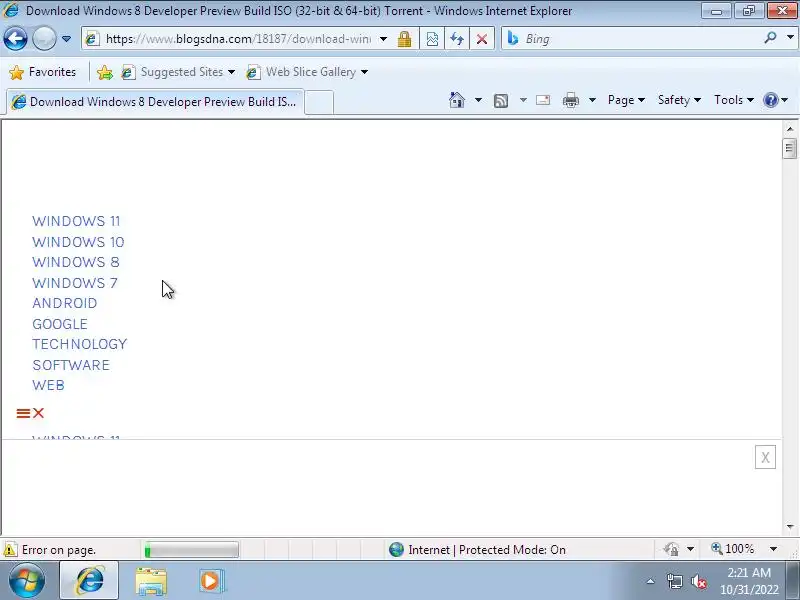Open the WINDOWS 8 link

pyautogui.click(x=76, y=262)
